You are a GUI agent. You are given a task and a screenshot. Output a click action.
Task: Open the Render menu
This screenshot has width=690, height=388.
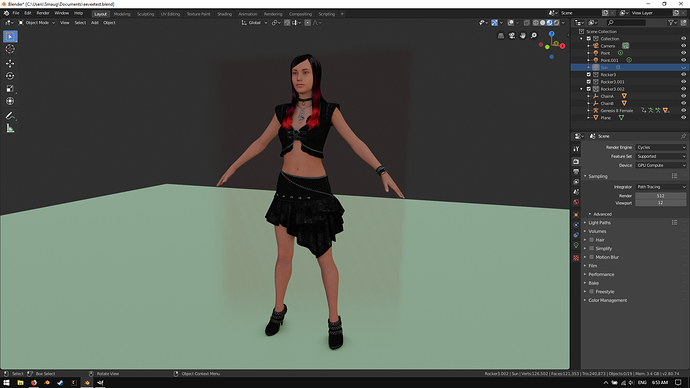(x=43, y=13)
